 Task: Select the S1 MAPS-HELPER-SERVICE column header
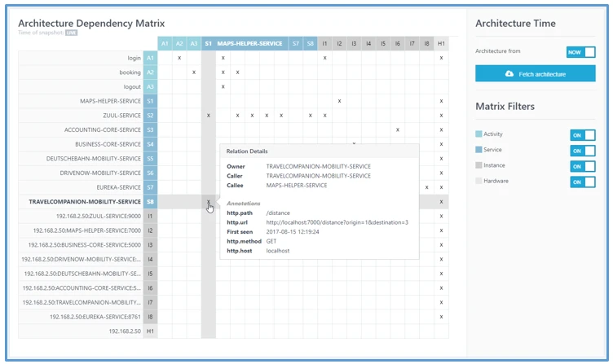click(245, 43)
